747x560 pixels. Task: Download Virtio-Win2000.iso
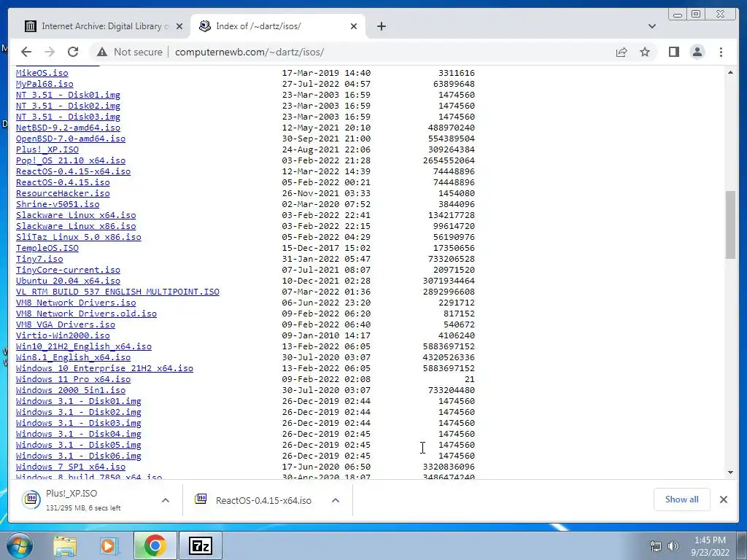(x=63, y=335)
